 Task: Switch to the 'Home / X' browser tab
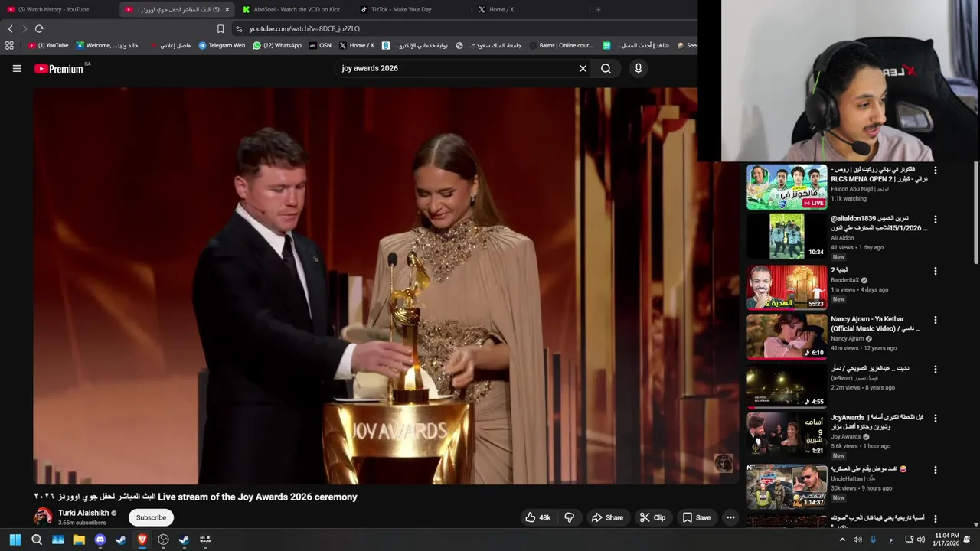coord(501,9)
